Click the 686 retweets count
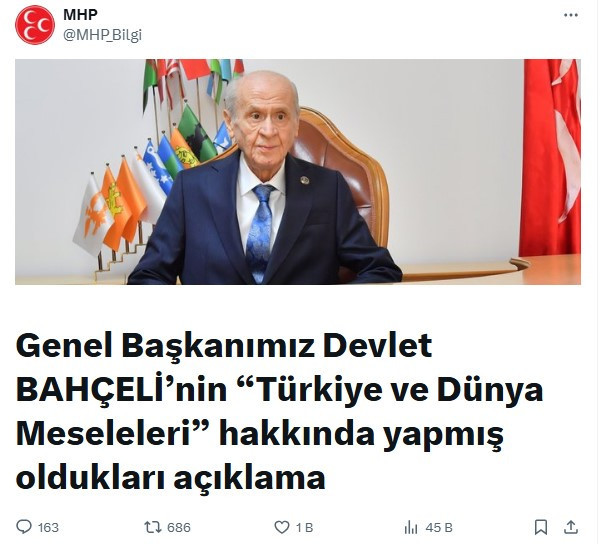The height and width of the screenshot is (544, 600). tap(179, 528)
